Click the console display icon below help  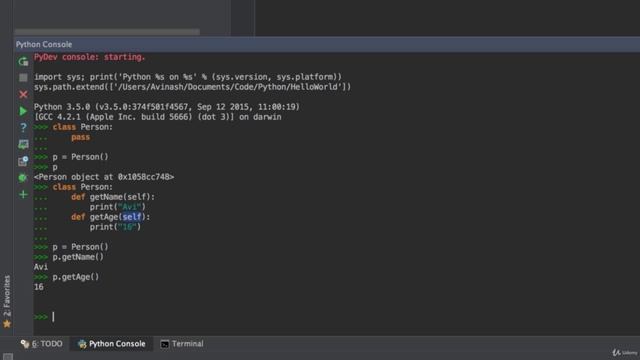pyautogui.click(x=23, y=144)
